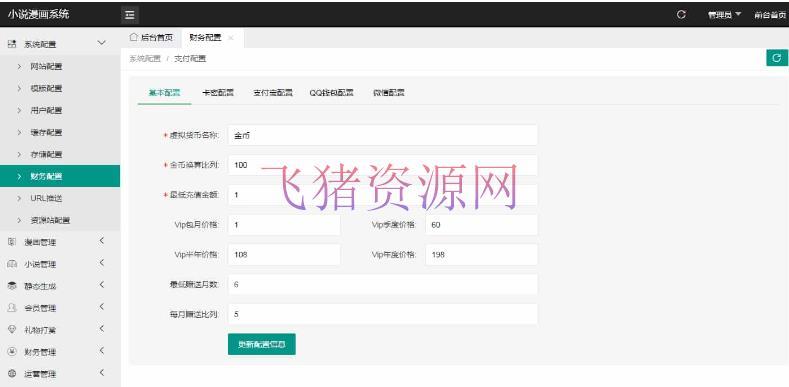Click home icon on 后台首页 tab
789x387 pixels.
point(133,37)
